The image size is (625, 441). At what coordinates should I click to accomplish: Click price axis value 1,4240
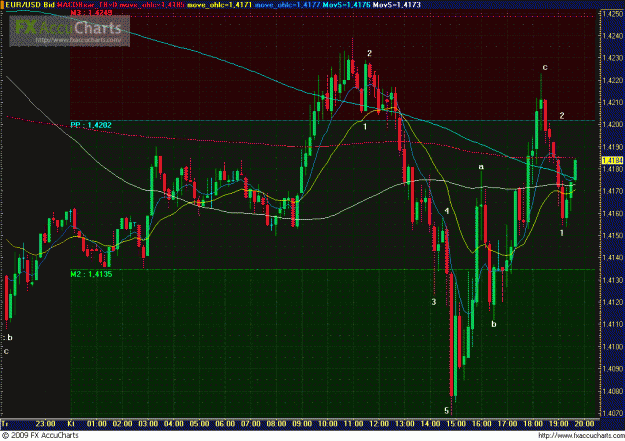pos(613,36)
